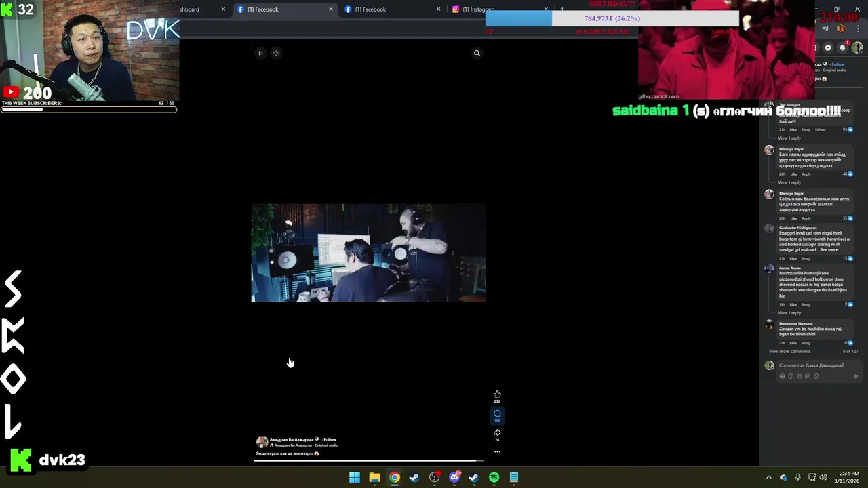Open the reel search magnifier icon
This screenshot has height=488, width=868.
pos(477,53)
